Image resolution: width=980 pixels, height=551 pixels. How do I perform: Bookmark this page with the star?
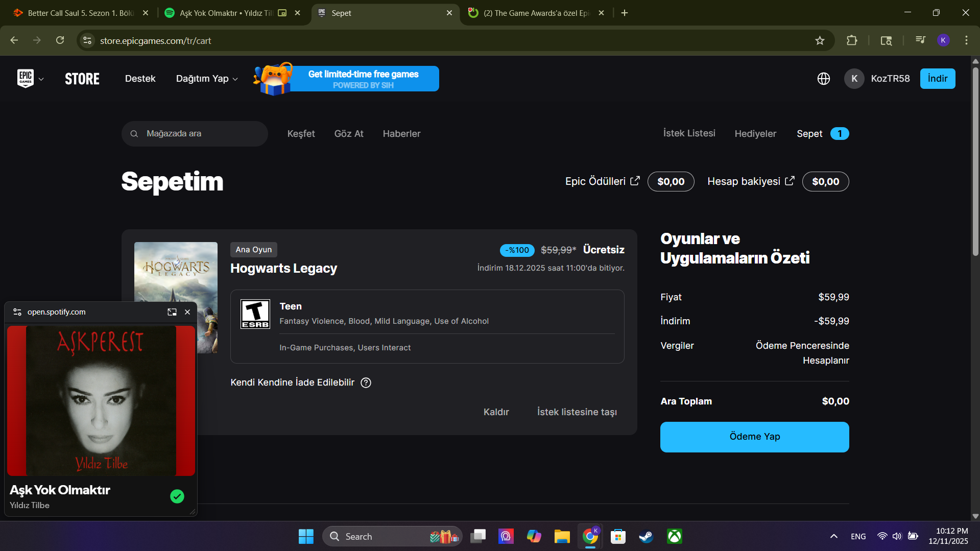(820, 40)
